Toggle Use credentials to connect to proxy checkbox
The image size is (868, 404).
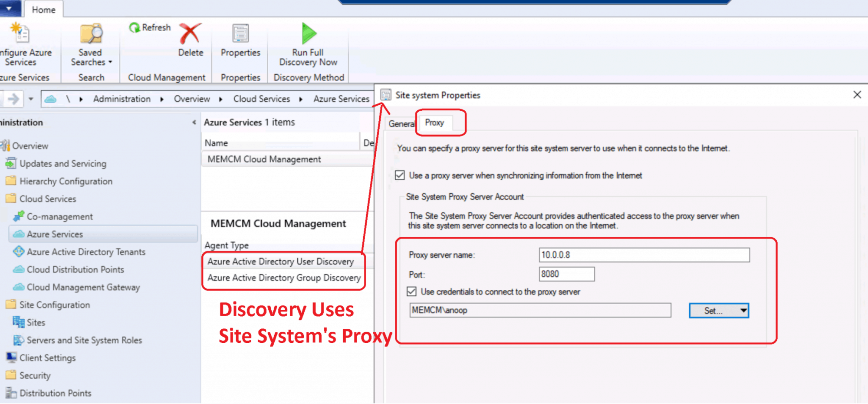(x=411, y=291)
